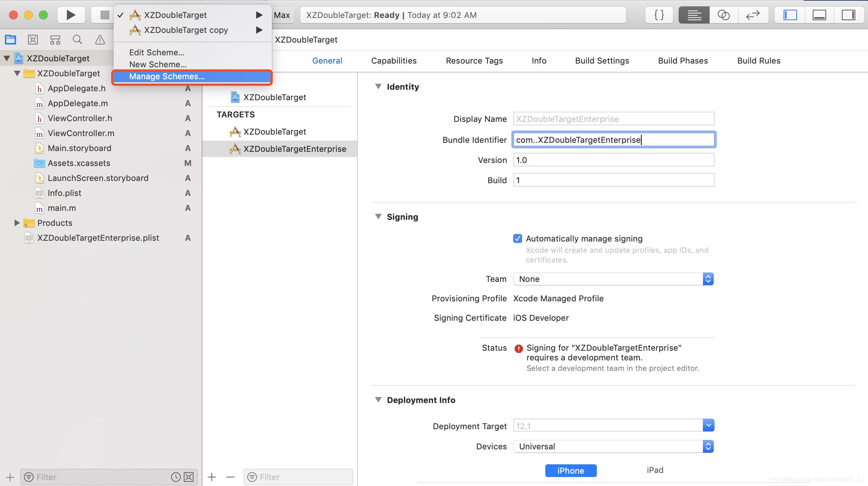Open the Devices dropdown showing Universal
The height and width of the screenshot is (486, 868).
click(613, 446)
